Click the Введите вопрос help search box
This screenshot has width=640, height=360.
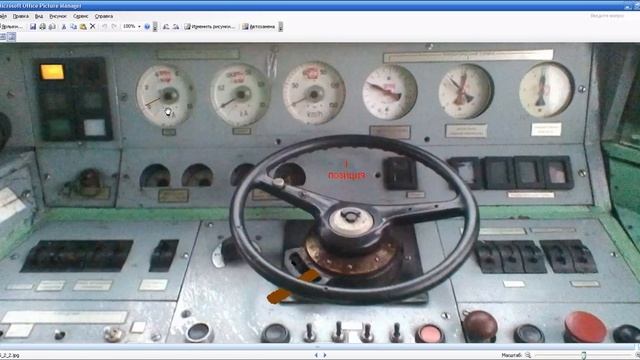pos(607,16)
